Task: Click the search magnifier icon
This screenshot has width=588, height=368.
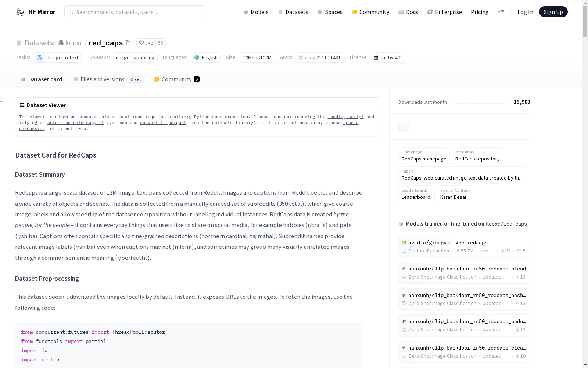Action: [71, 12]
